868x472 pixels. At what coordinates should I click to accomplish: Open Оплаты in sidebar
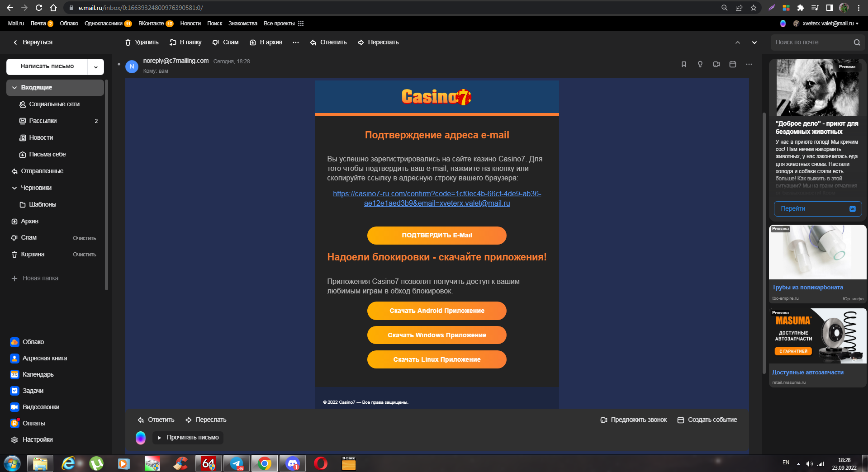(x=28, y=423)
